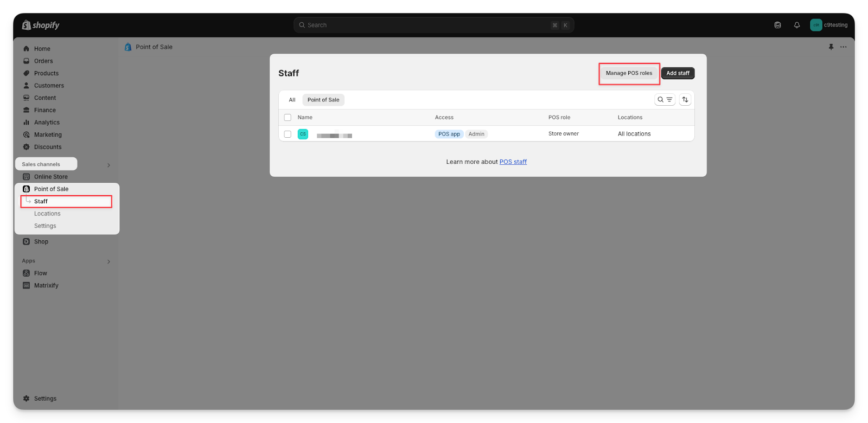
Task: Open the three-dot more actions menu
Action: (844, 47)
